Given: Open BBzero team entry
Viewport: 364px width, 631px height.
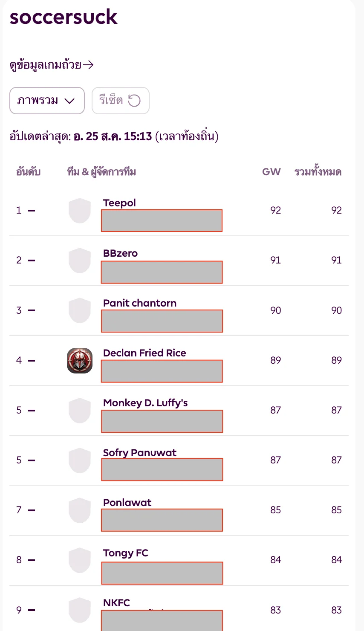Looking at the screenshot, I should [120, 253].
